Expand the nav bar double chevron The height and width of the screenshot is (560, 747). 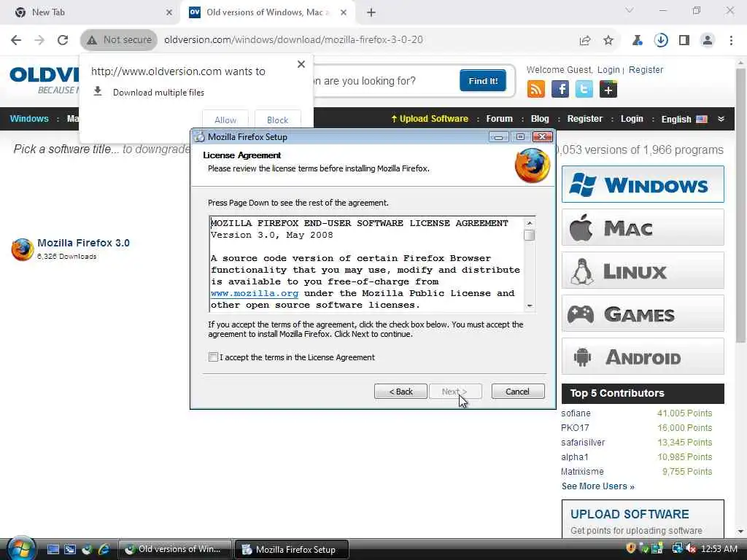coord(721,119)
